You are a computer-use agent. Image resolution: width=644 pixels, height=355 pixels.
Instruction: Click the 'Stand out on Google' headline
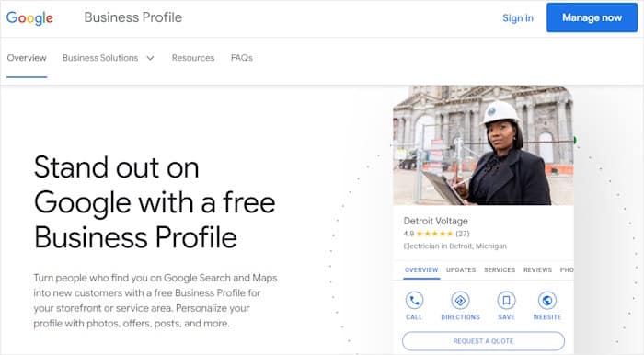(x=155, y=202)
